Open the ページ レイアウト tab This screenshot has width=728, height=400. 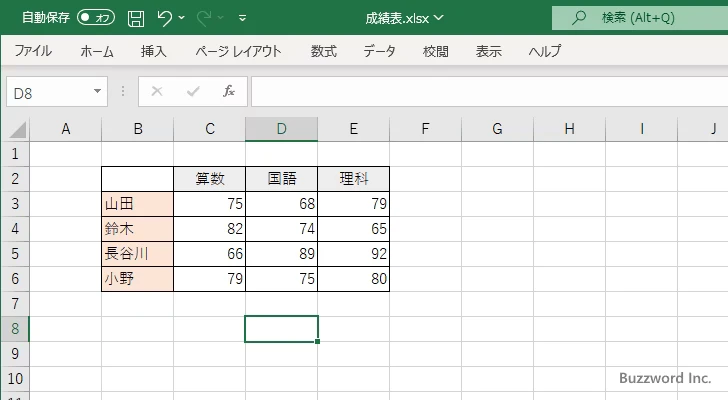point(238,51)
